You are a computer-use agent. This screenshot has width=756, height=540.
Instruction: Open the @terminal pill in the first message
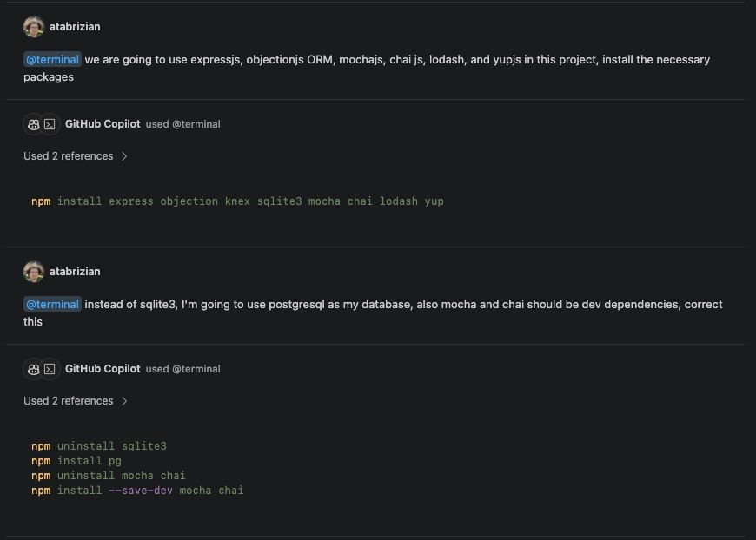tap(51, 59)
